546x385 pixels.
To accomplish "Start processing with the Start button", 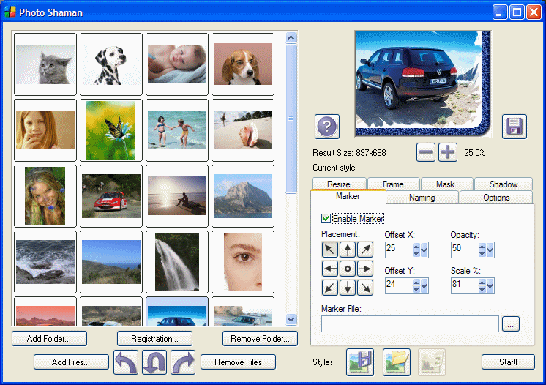I will coord(508,362).
